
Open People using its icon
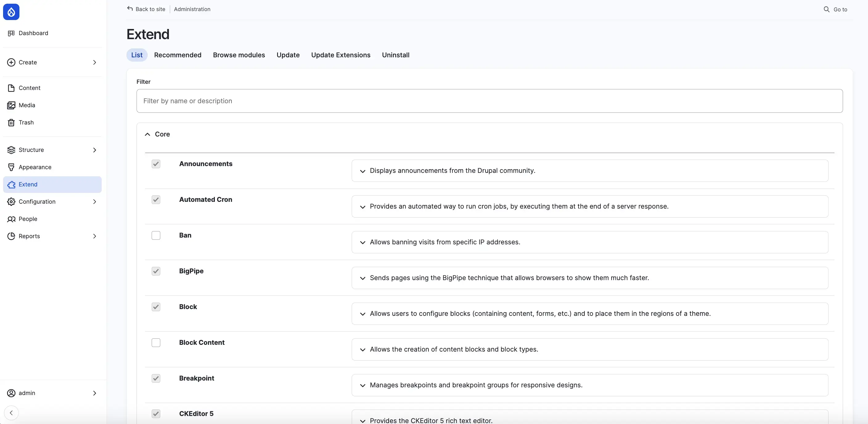click(11, 219)
